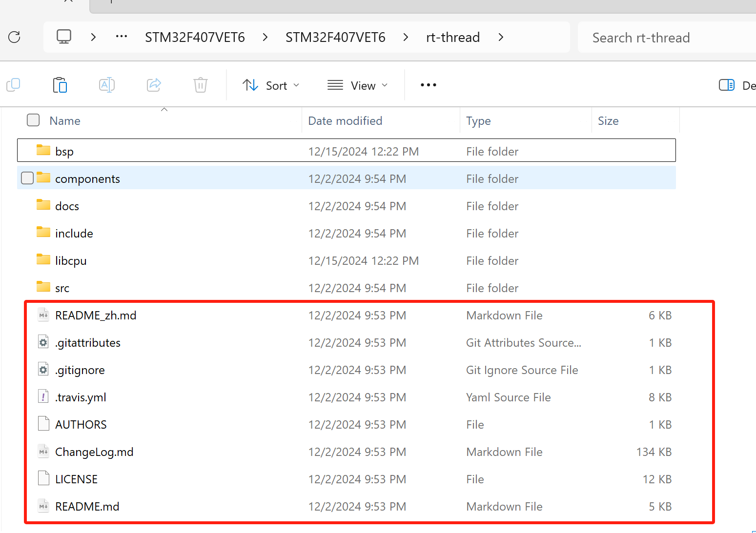
Task: Click the Rename icon in toolbar
Action: pos(106,85)
